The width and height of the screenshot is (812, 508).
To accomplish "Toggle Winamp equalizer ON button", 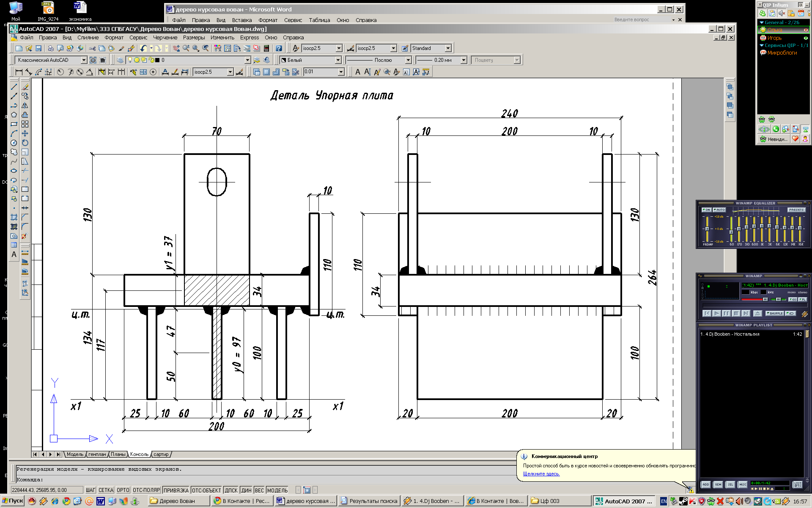I will pyautogui.click(x=706, y=210).
